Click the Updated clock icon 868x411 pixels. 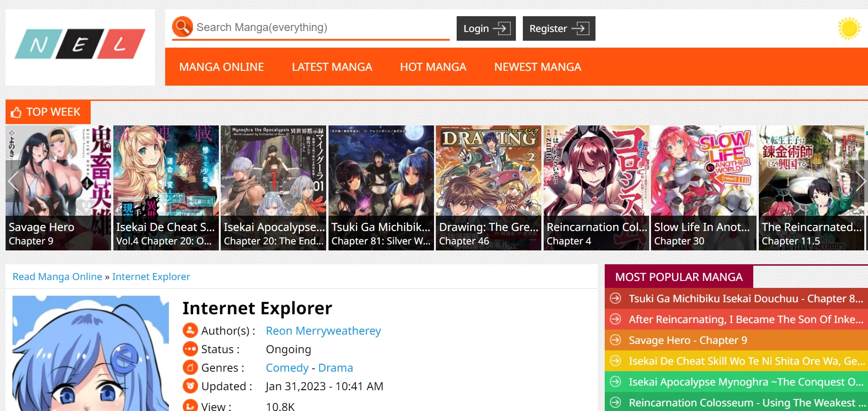[190, 386]
